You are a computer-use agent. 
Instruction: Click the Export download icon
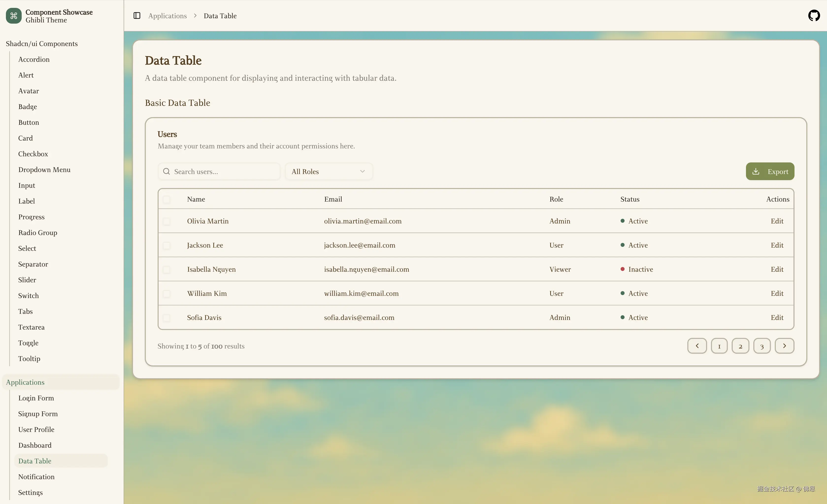(x=756, y=171)
